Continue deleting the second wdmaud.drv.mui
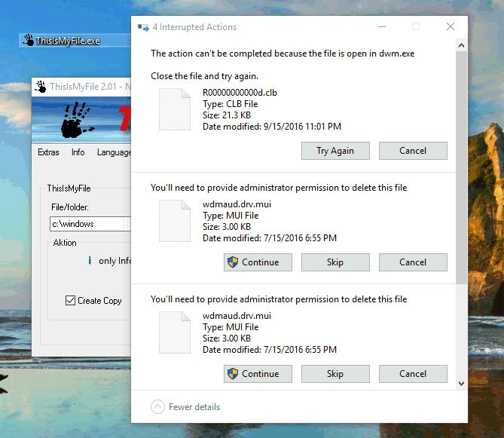504x438 pixels. 258,374
